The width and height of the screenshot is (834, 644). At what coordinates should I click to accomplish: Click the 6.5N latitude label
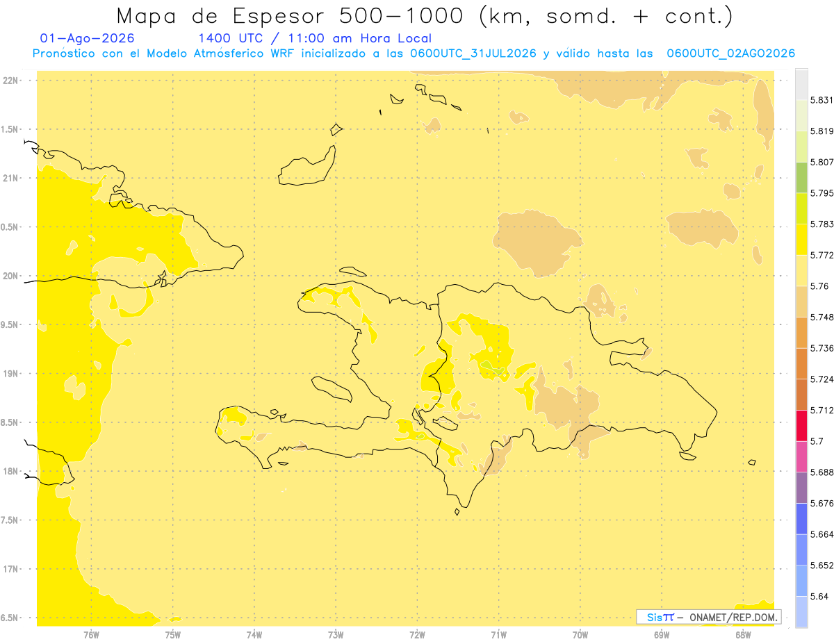(x=10, y=618)
